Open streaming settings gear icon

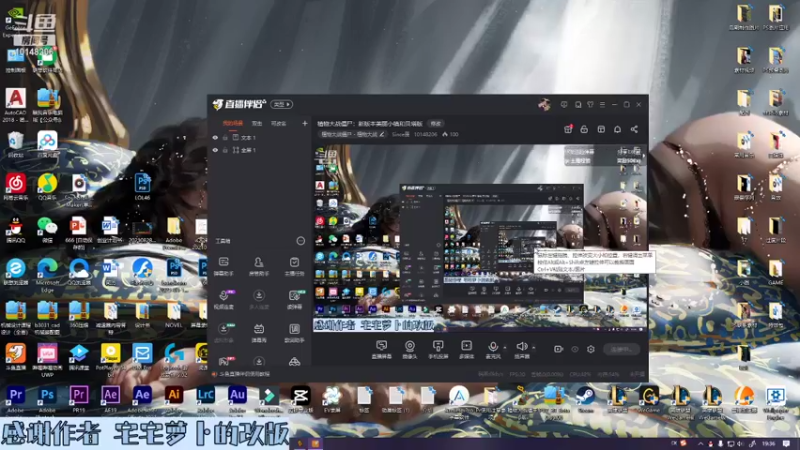(x=591, y=349)
